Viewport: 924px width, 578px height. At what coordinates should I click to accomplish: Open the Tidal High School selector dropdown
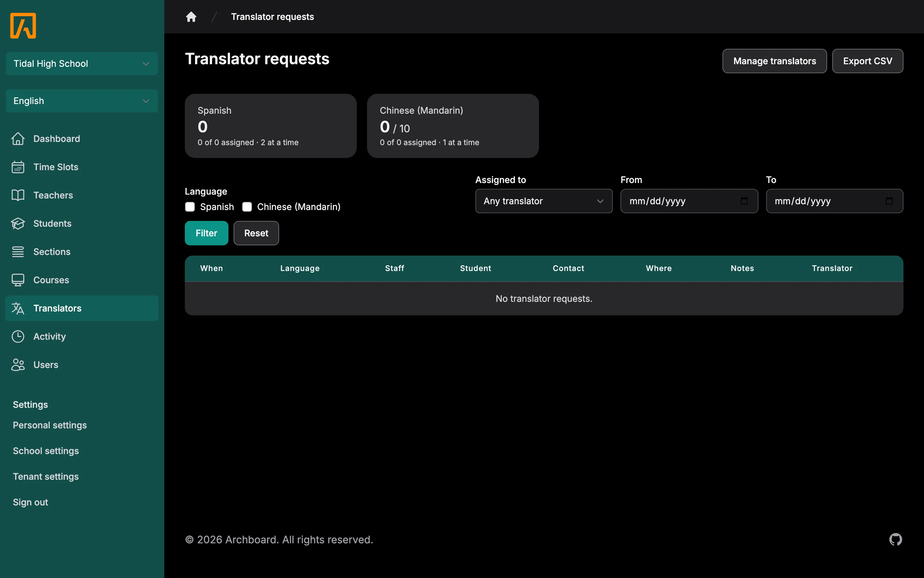pos(82,64)
